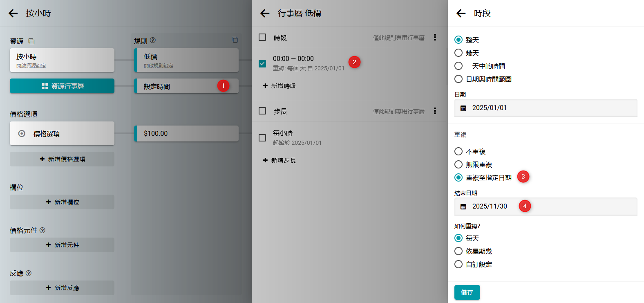
Task: Click copy icon beside 資源 heading
Action: coord(31,41)
